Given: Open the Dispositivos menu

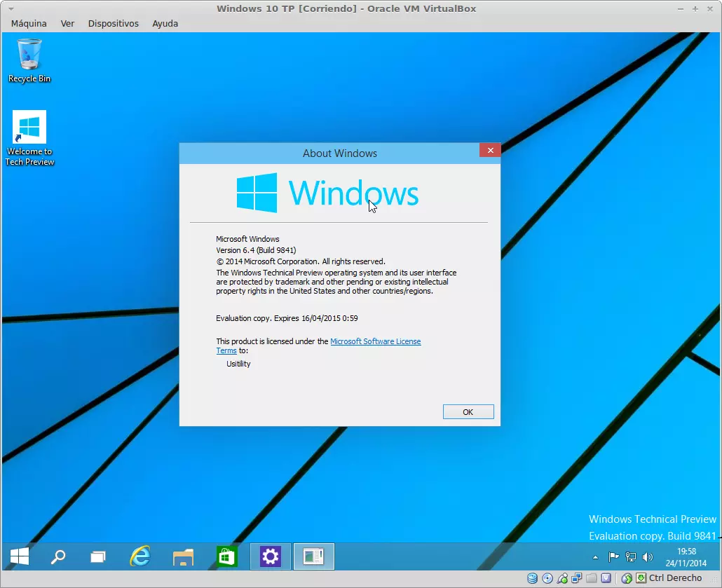Looking at the screenshot, I should click(113, 23).
